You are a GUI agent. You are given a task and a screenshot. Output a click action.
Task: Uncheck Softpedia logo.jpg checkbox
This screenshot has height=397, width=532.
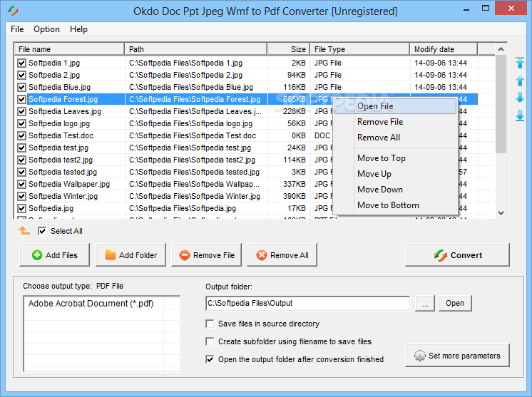click(x=21, y=123)
